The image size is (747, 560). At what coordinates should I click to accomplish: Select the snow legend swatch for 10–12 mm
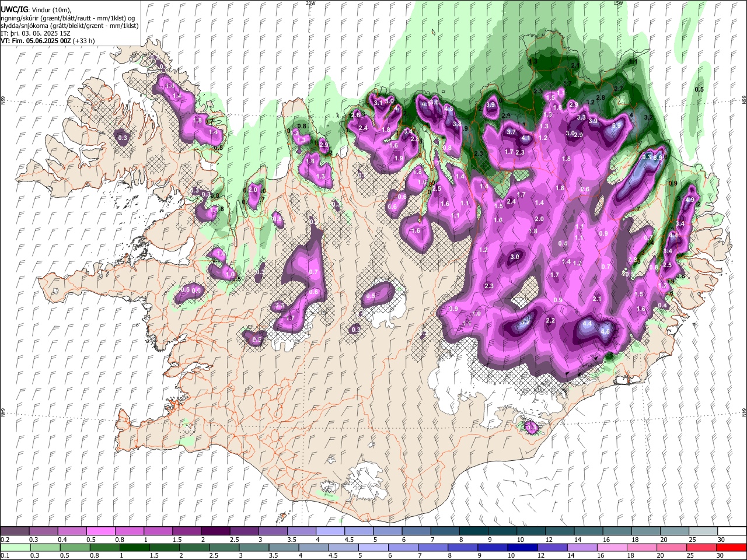[x=530, y=531]
